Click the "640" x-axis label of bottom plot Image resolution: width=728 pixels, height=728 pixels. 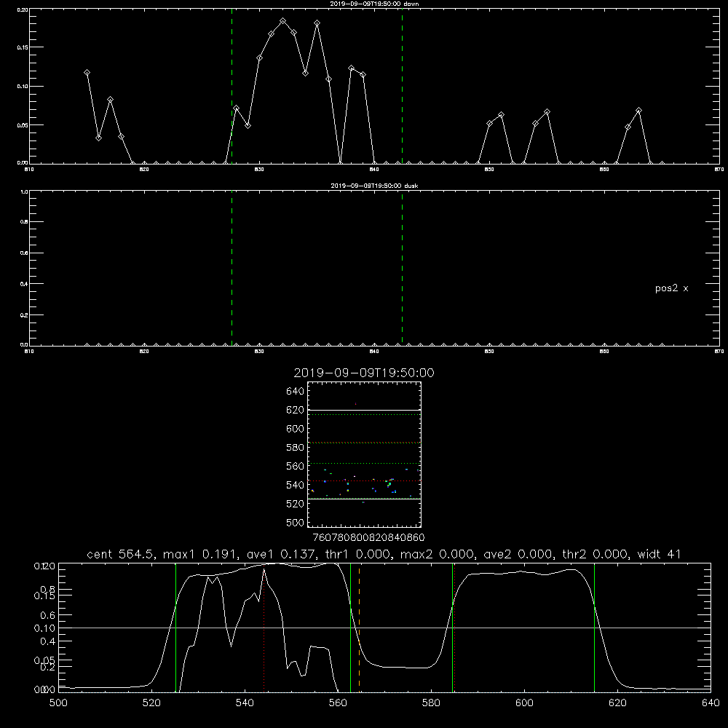point(711,703)
